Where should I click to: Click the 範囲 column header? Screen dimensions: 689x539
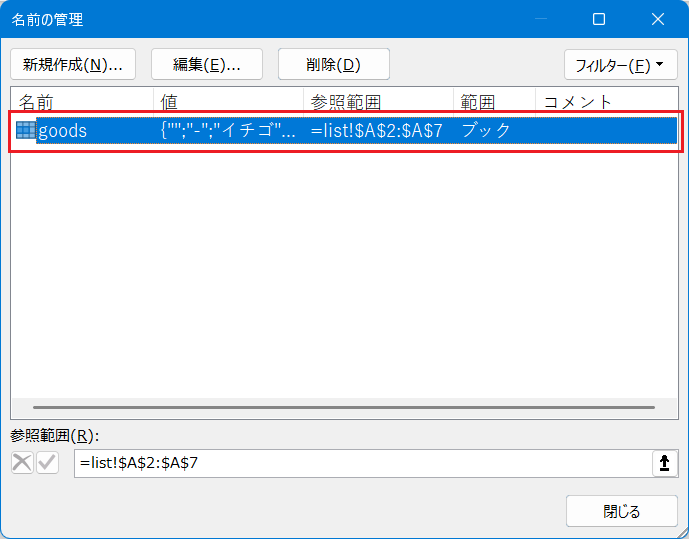tap(493, 102)
